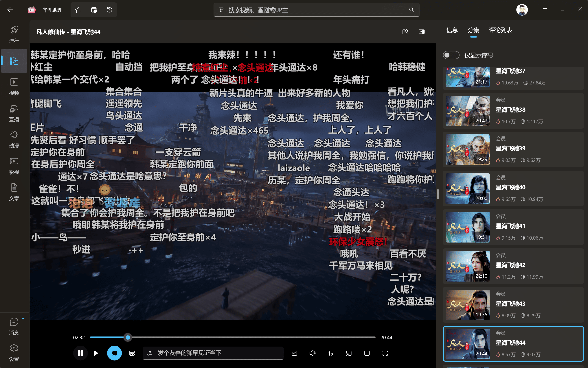Switch to 评论列表 tab
Image resolution: width=588 pixels, height=368 pixels.
coord(501,30)
